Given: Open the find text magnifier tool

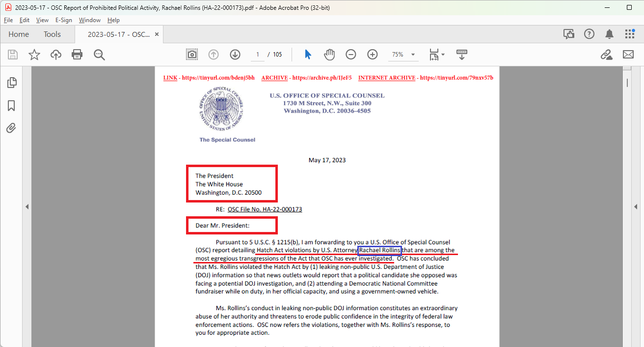Looking at the screenshot, I should pos(99,55).
